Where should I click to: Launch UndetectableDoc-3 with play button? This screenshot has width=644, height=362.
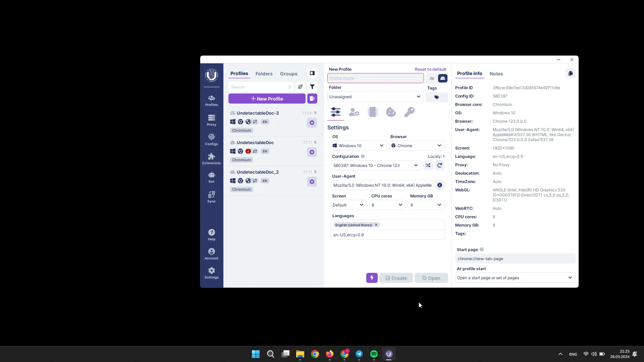coord(312,123)
